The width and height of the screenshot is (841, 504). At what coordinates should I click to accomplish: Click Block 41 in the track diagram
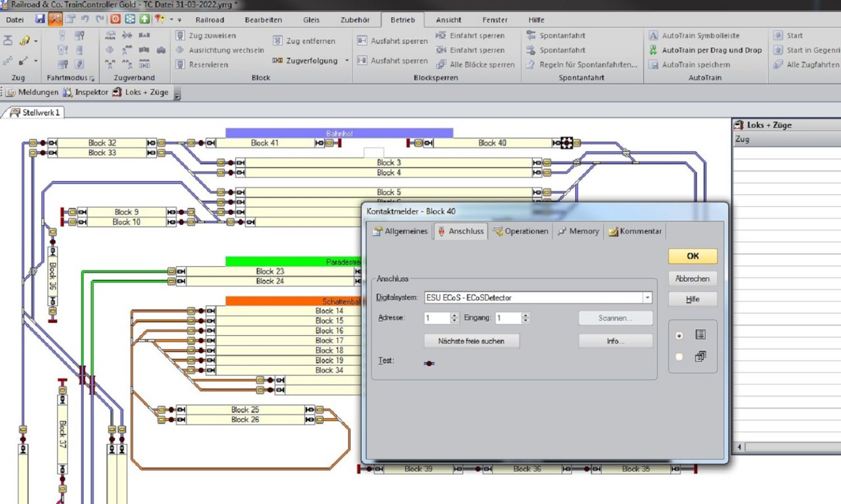[x=265, y=143]
